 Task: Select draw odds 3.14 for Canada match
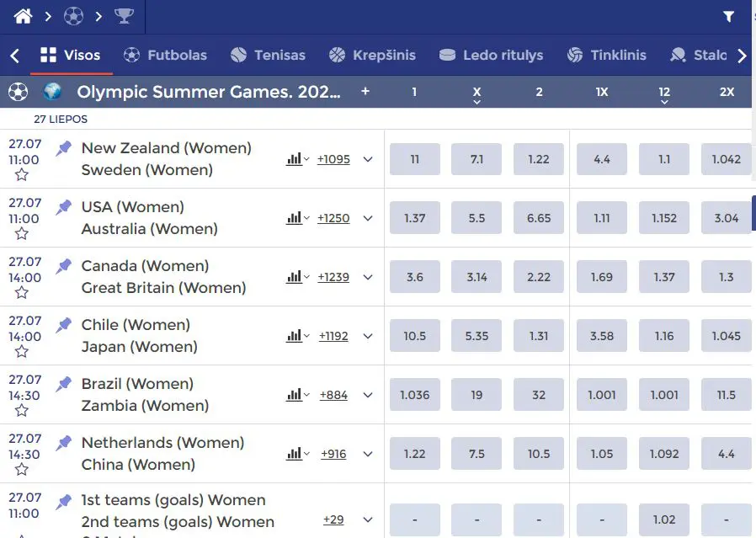(476, 277)
